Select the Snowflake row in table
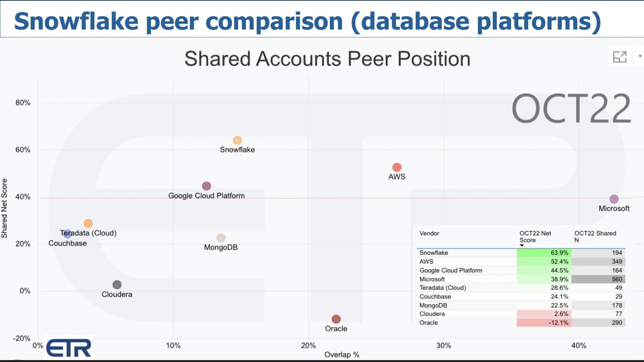The image size is (644, 362). [521, 253]
